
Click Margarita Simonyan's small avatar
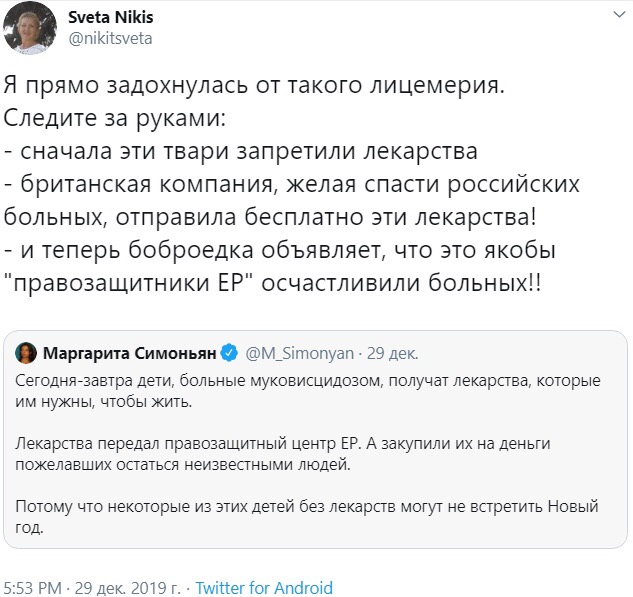[29, 352]
